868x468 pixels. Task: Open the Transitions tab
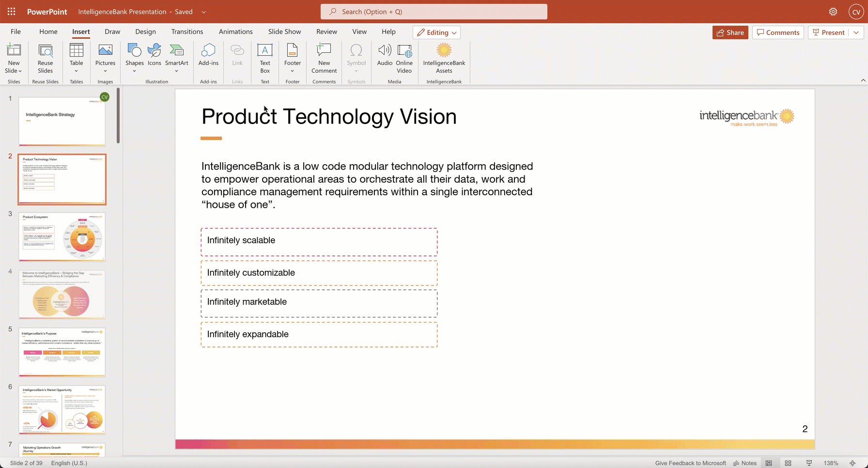pyautogui.click(x=187, y=31)
